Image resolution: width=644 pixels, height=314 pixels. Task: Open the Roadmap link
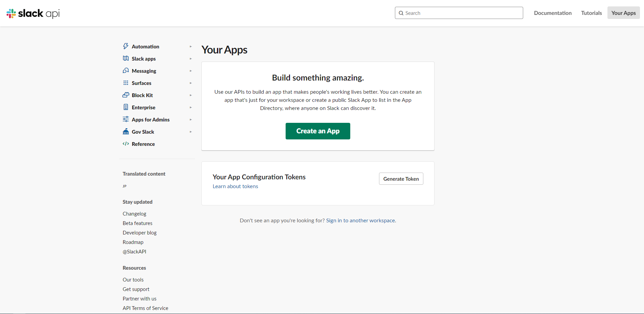(x=133, y=242)
